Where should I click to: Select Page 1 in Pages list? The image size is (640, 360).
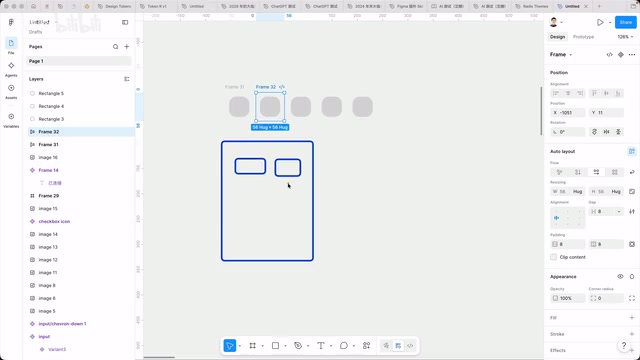(x=79, y=61)
